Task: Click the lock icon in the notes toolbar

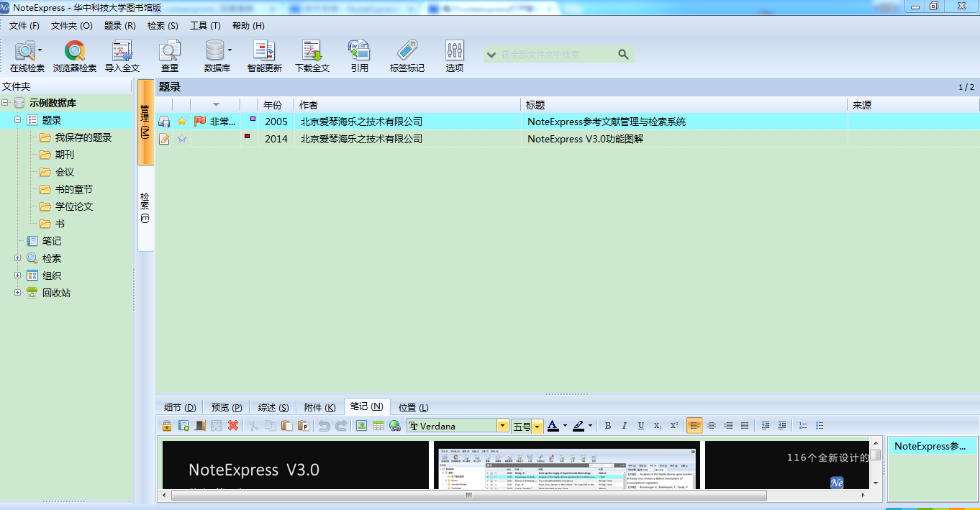Action: pyautogui.click(x=166, y=426)
